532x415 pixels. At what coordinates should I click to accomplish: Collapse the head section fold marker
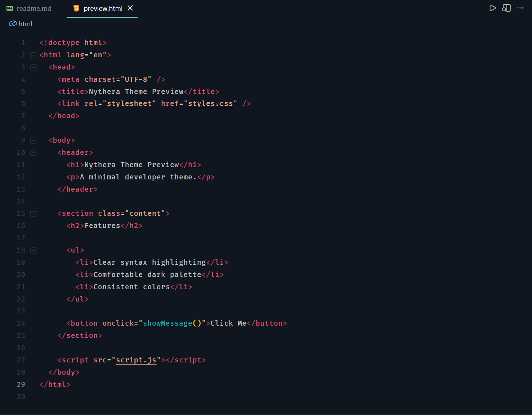(33, 67)
